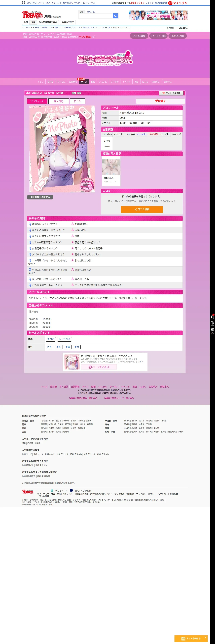Screen dimensions: 215x644
Task: Click the サイトマップ footer link
Action: click(x=43, y=494)
